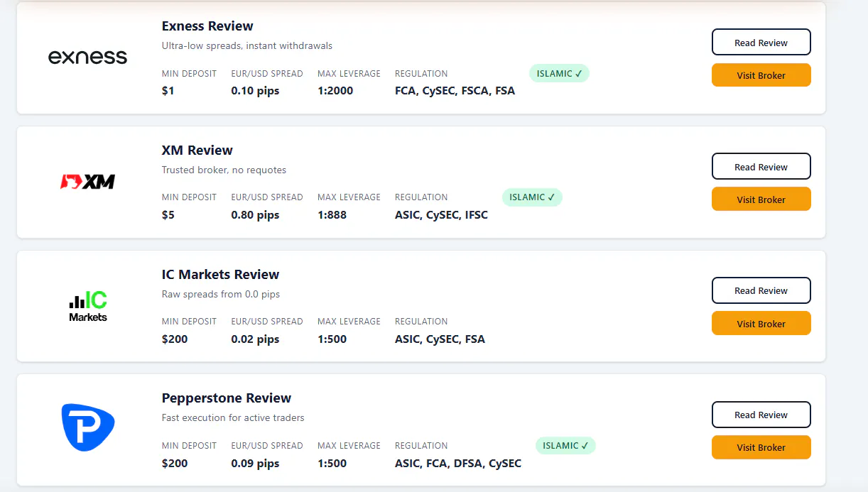The height and width of the screenshot is (492, 868).
Task: Click the Exness logo
Action: click(x=87, y=57)
